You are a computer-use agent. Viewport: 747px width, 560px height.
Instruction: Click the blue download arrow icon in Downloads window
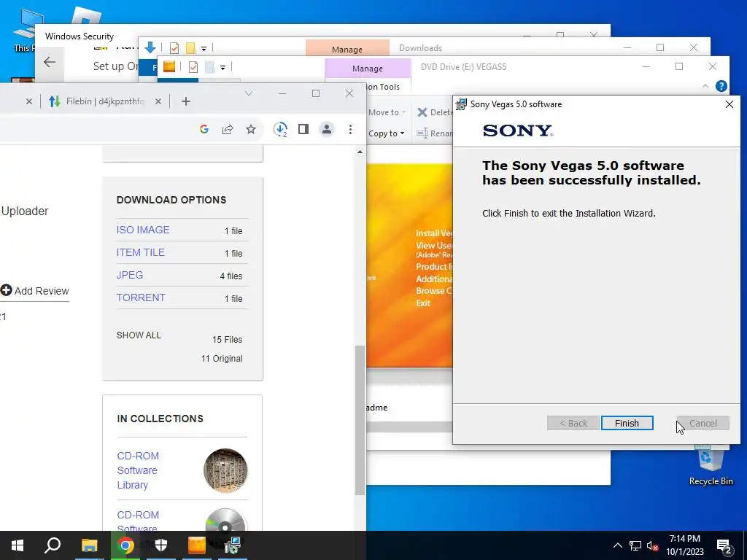(x=150, y=47)
